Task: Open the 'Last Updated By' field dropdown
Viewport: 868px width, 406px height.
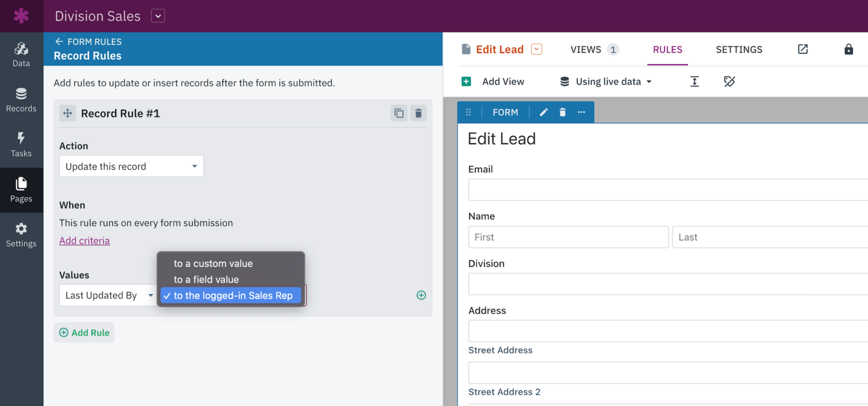Action: [x=109, y=296]
